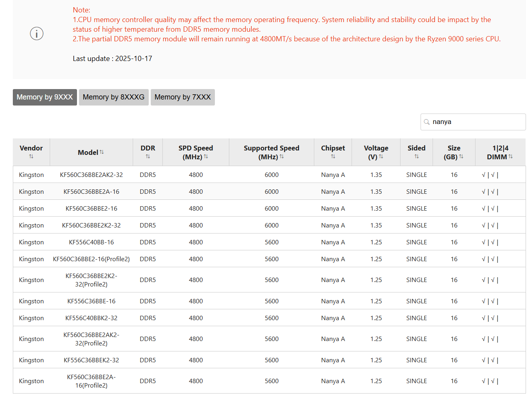This screenshot has width=532, height=400.
Task: Select model KF560C36BBE2AK2-32 cell
Action: tap(91, 175)
